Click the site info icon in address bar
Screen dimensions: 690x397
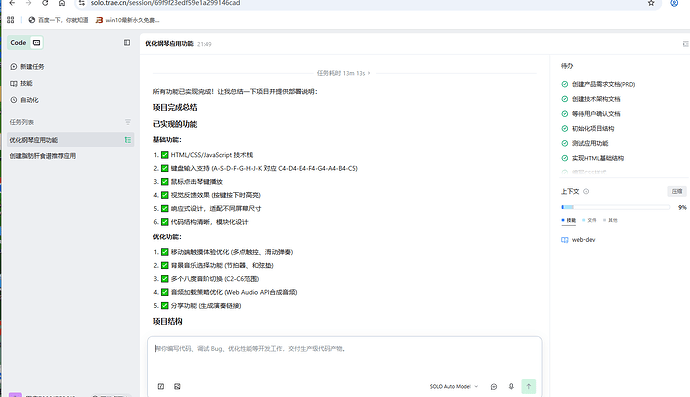click(x=82, y=3)
